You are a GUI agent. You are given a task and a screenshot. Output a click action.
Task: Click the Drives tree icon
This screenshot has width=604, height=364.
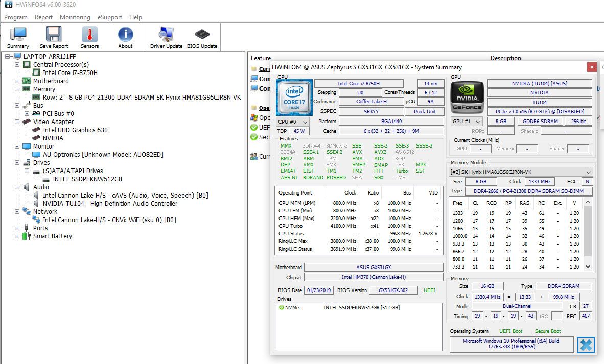pyautogui.click(x=27, y=162)
